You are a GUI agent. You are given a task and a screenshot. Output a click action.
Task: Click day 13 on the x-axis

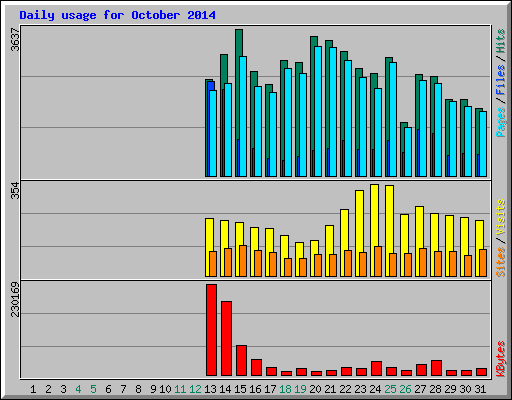210,389
